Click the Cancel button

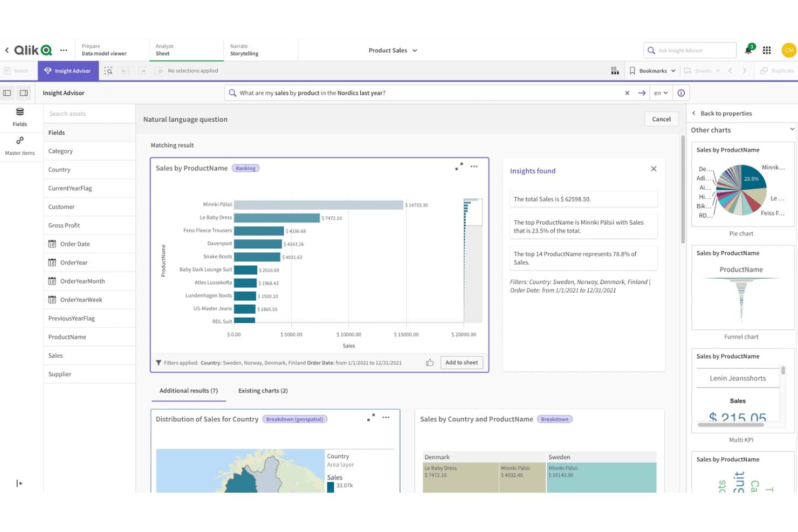click(661, 119)
